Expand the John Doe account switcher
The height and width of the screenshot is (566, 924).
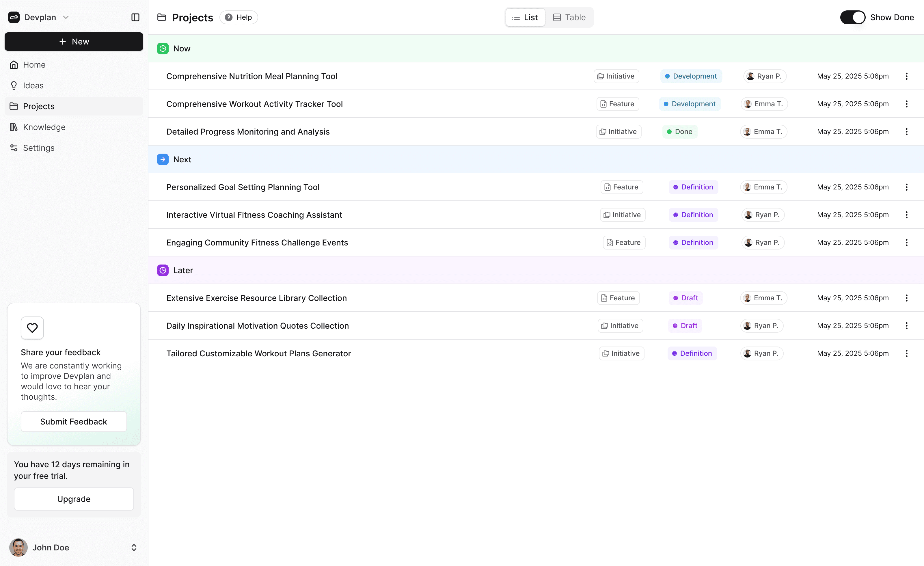pos(134,547)
